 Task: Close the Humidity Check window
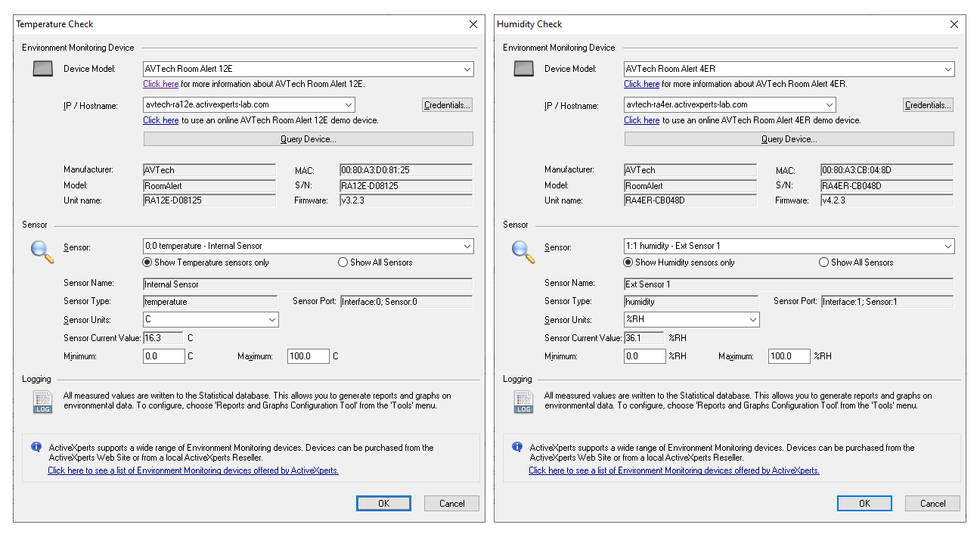point(954,24)
